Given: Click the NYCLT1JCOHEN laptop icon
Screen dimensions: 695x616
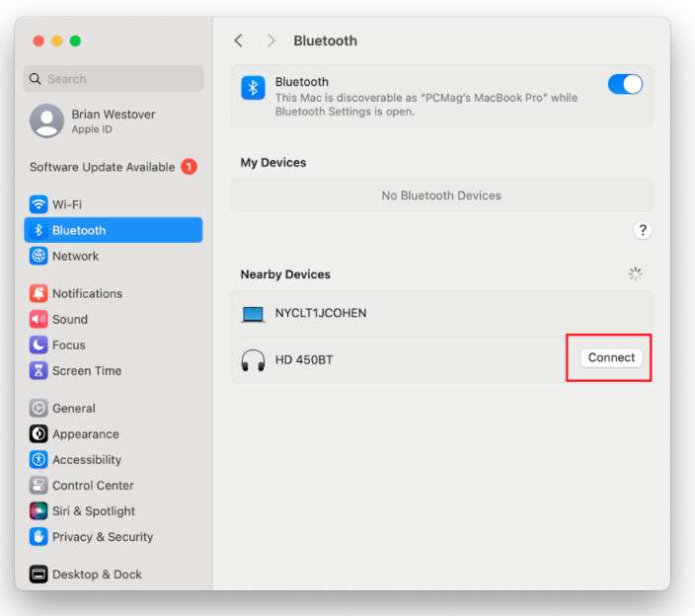Looking at the screenshot, I should [253, 314].
